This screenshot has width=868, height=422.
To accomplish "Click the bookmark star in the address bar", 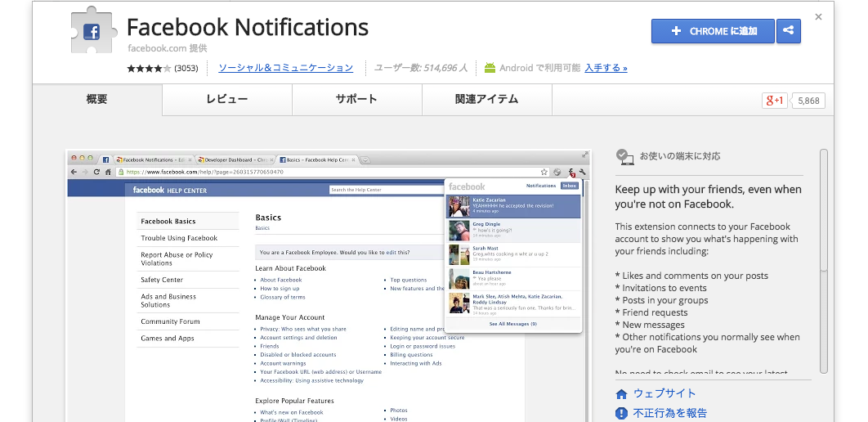I will coord(544,173).
